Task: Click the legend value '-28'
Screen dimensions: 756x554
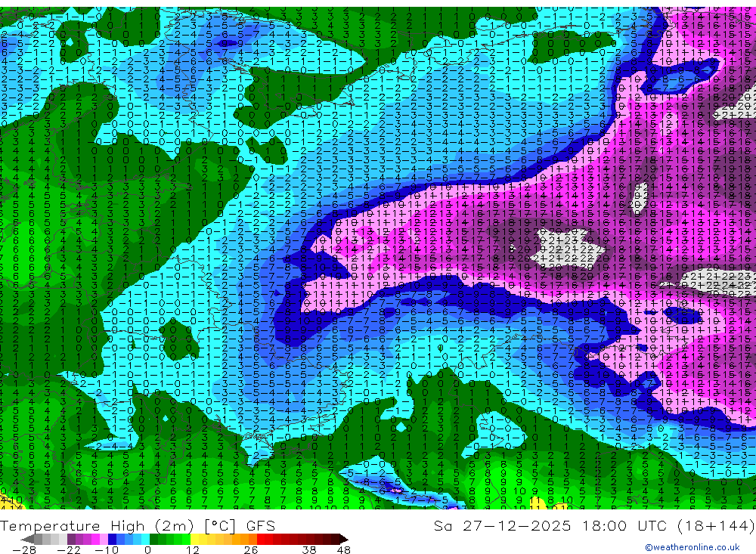Action: pos(24,550)
